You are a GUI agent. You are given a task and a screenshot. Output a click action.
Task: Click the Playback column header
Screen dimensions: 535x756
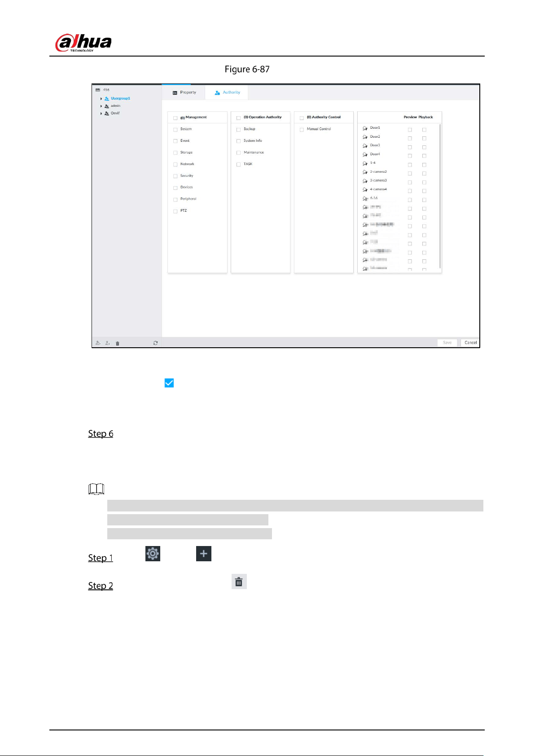tap(426, 117)
